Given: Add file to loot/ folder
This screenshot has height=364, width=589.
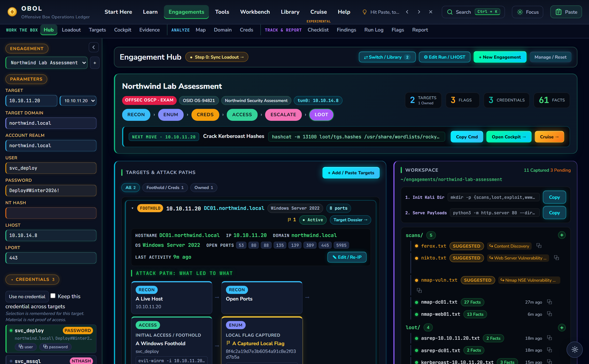Looking at the screenshot, I should [x=562, y=328].
